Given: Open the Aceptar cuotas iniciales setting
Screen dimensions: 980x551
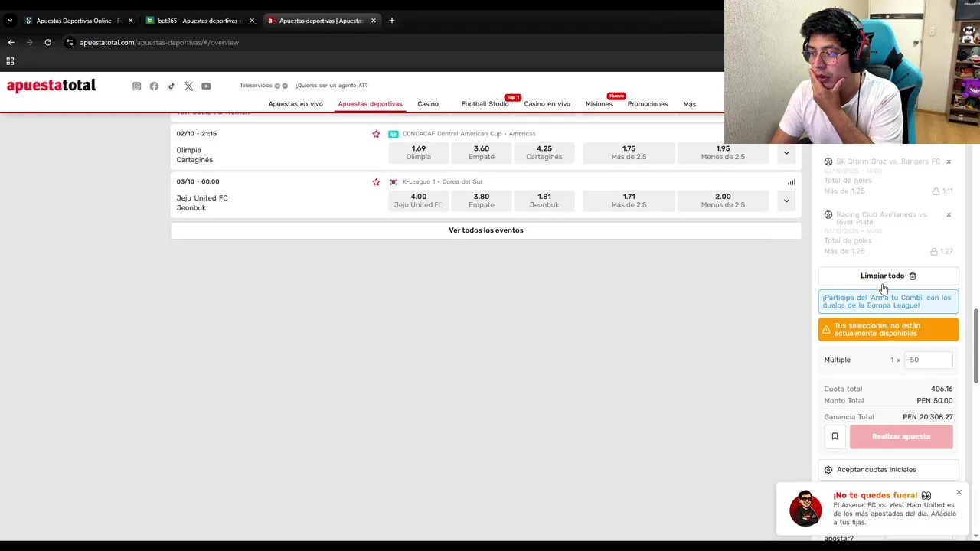Looking at the screenshot, I should coord(888,470).
